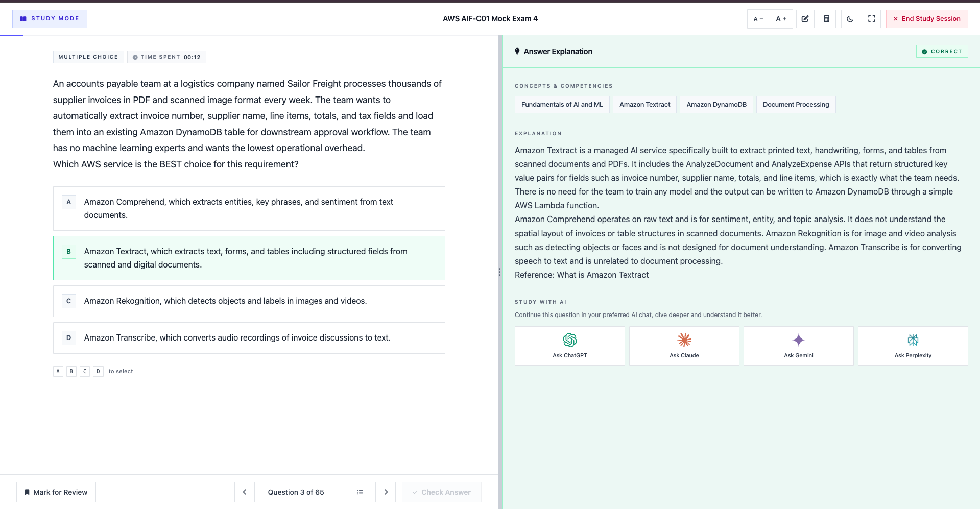Click the STUDY WITH AI heading
Viewport: 980px width, 509px height.
coord(541,302)
